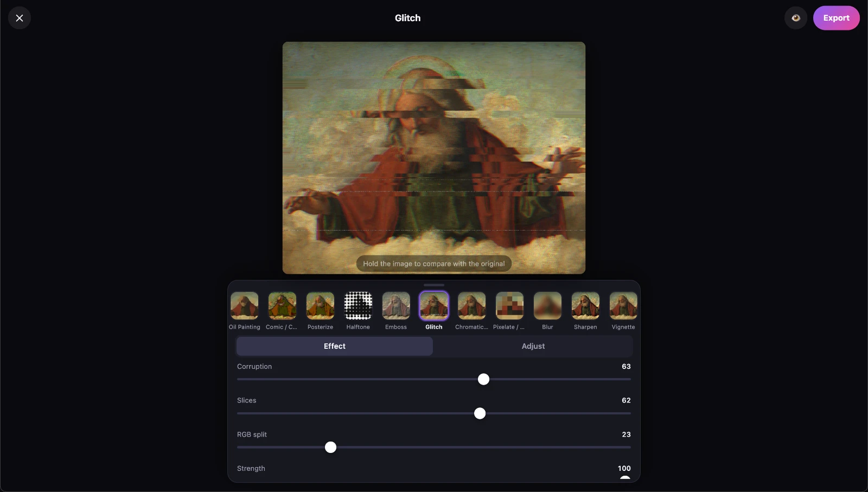Image resolution: width=868 pixels, height=492 pixels.
Task: Click the RGB split value 23
Action: (x=626, y=435)
